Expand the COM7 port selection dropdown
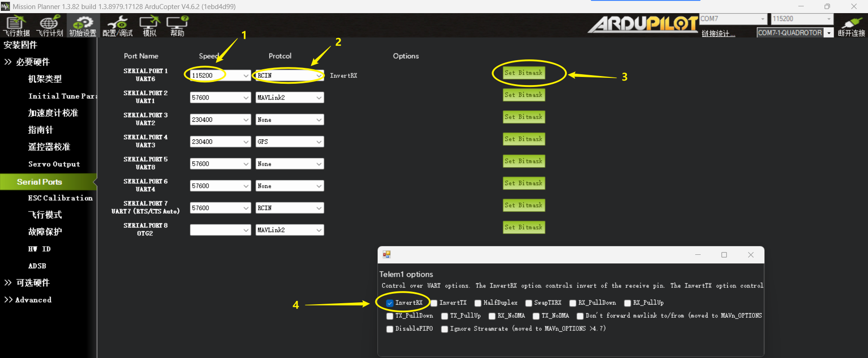Image resolution: width=868 pixels, height=358 pixels. [763, 19]
